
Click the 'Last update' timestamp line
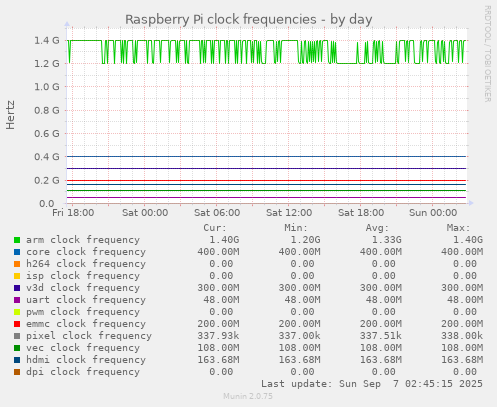coord(372,384)
